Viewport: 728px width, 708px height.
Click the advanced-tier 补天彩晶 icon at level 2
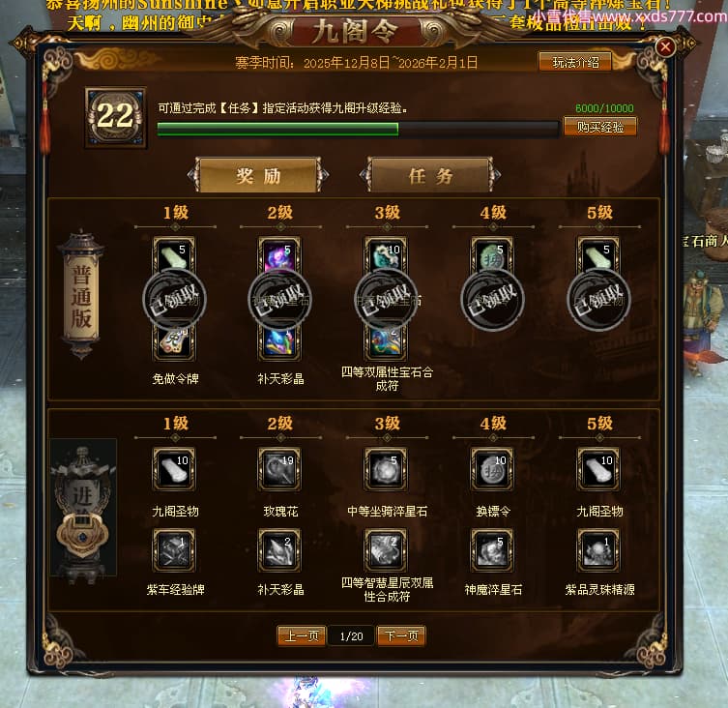(x=279, y=550)
